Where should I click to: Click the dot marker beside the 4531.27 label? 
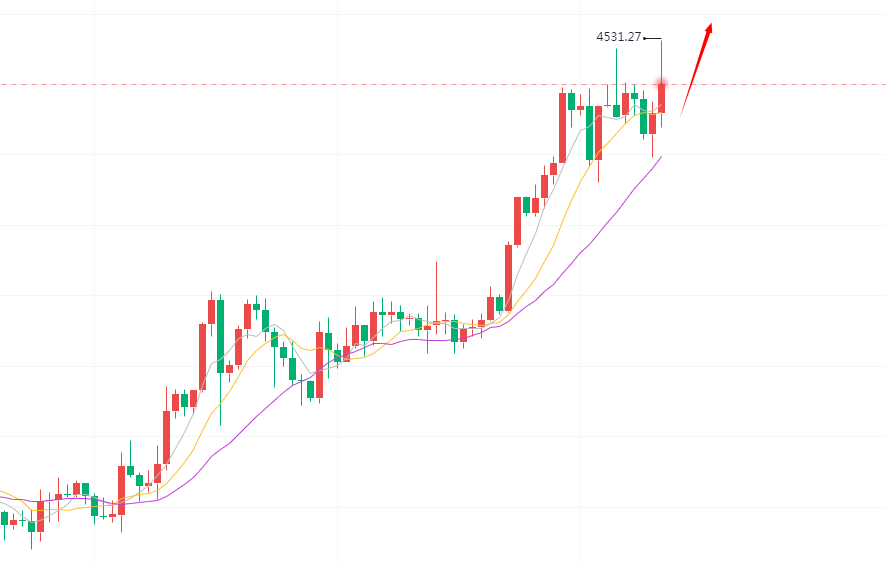645,38
